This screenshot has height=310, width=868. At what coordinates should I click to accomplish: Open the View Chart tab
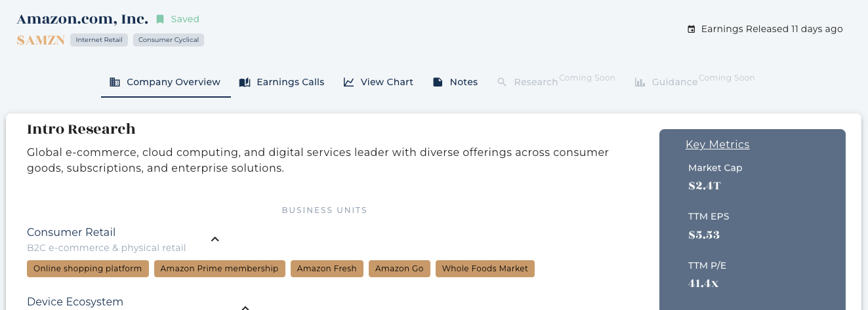coord(379,82)
